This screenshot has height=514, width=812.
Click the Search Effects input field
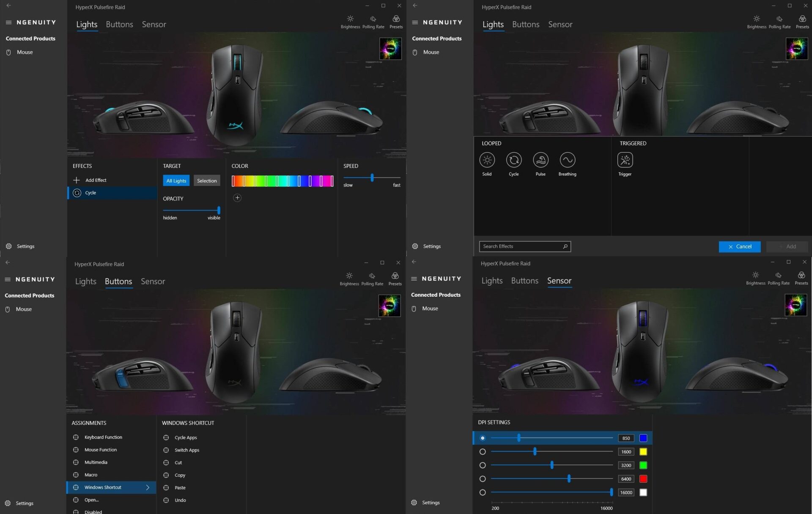pyautogui.click(x=525, y=246)
